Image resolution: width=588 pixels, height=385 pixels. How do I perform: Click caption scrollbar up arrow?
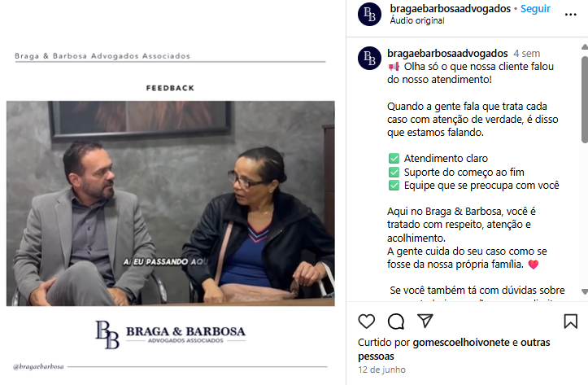[x=584, y=47]
